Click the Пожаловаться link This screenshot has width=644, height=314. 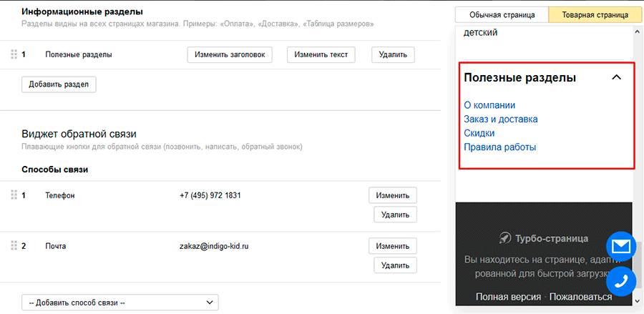[x=581, y=297]
